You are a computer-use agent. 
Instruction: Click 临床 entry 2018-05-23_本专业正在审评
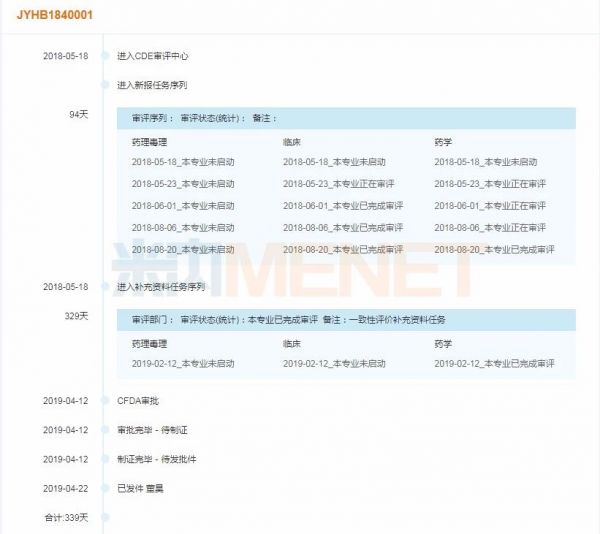[341, 184]
